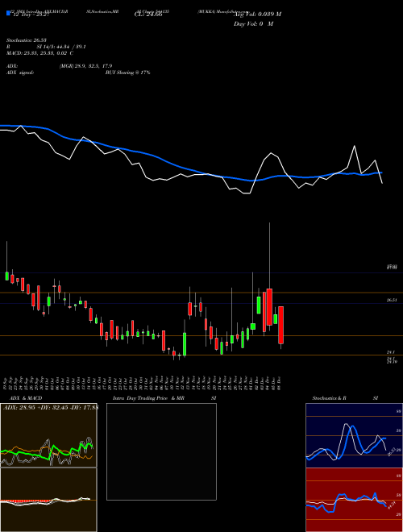403x532 pixels.
Task: Click the BUY Slowing @ 17% signal text
Action: point(127,73)
